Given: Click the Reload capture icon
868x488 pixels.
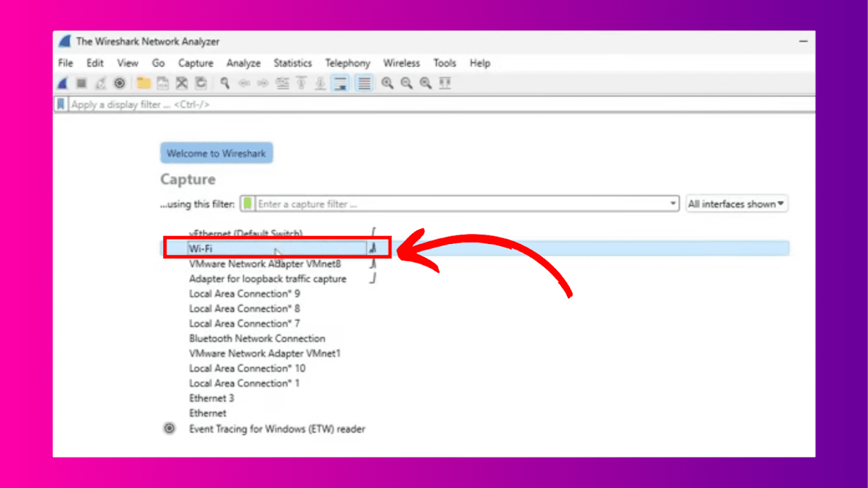Looking at the screenshot, I should pos(201,83).
